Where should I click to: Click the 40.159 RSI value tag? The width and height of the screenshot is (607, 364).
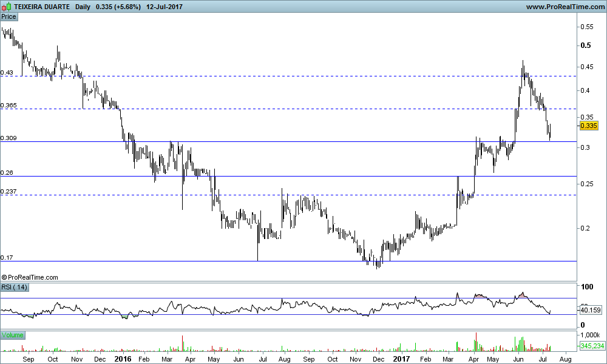(x=591, y=310)
